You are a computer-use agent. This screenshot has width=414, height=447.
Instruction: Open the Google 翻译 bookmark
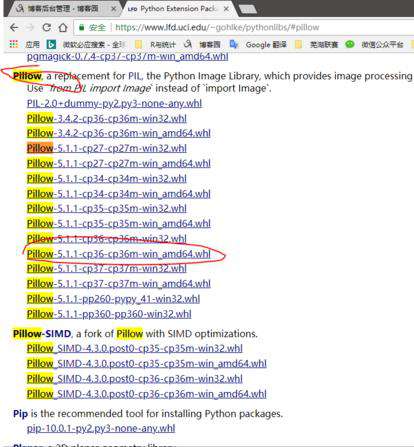[258, 44]
